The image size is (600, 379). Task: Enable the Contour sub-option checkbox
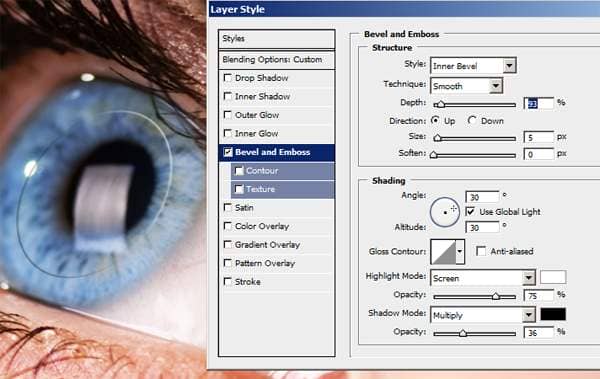point(239,171)
